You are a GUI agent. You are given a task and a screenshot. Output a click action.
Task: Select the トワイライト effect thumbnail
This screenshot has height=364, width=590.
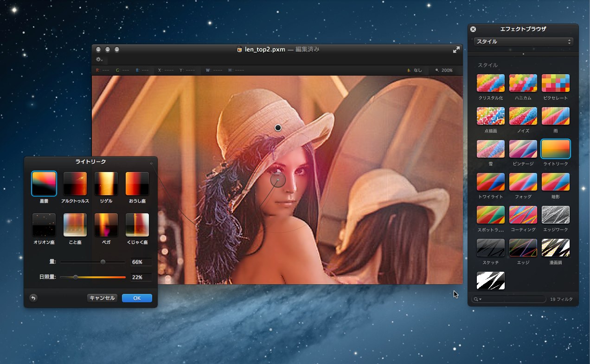pos(490,182)
